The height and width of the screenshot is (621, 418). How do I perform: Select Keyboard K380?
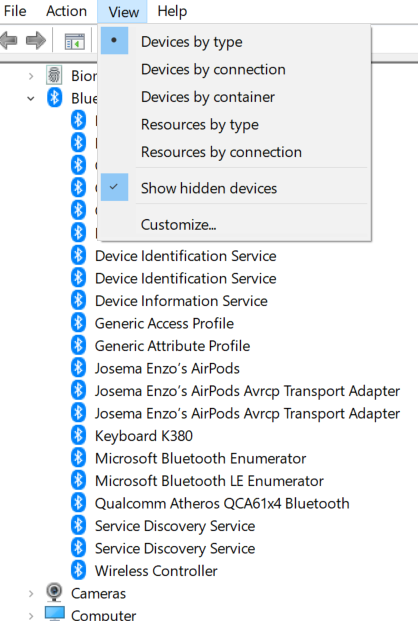[x=144, y=436]
